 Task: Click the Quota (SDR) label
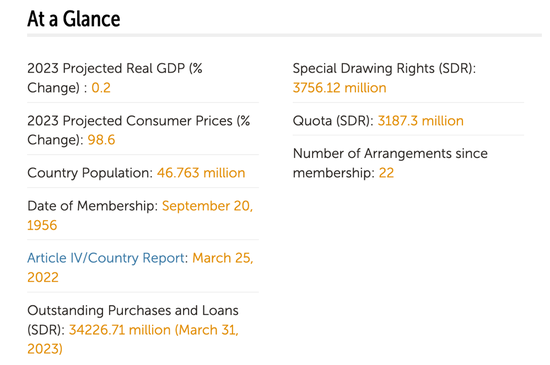[x=333, y=121]
